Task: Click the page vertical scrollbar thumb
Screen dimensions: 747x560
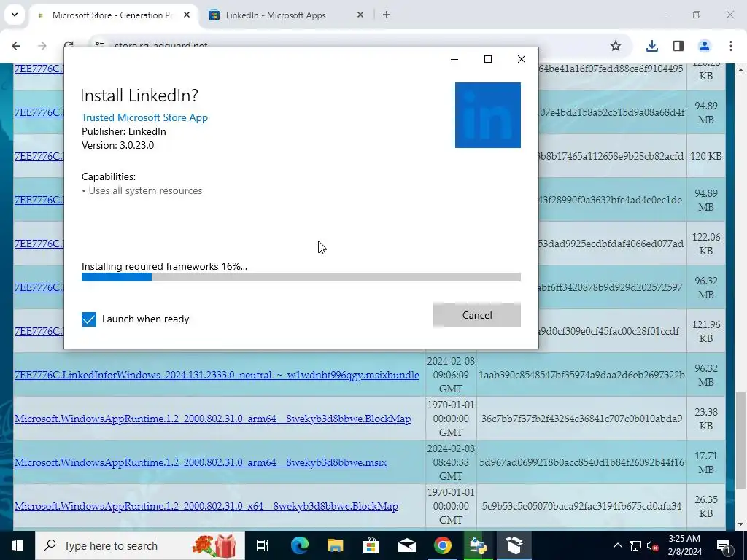Action: click(741, 440)
